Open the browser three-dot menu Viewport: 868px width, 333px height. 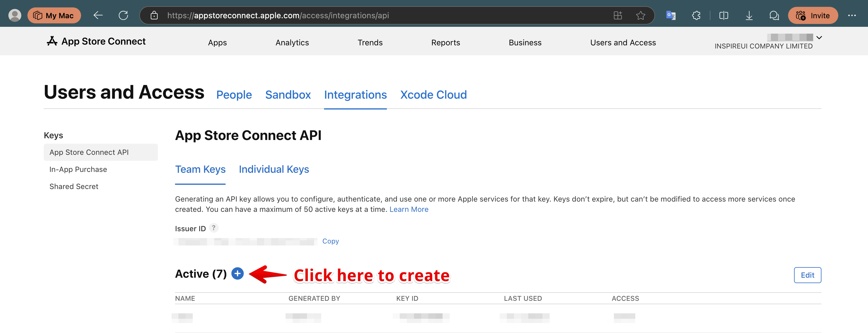pyautogui.click(x=852, y=15)
